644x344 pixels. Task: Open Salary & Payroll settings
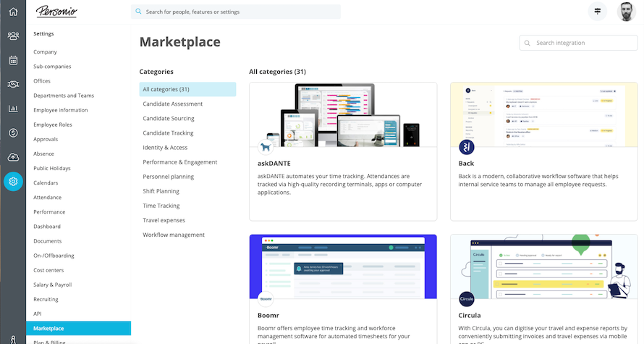(53, 285)
